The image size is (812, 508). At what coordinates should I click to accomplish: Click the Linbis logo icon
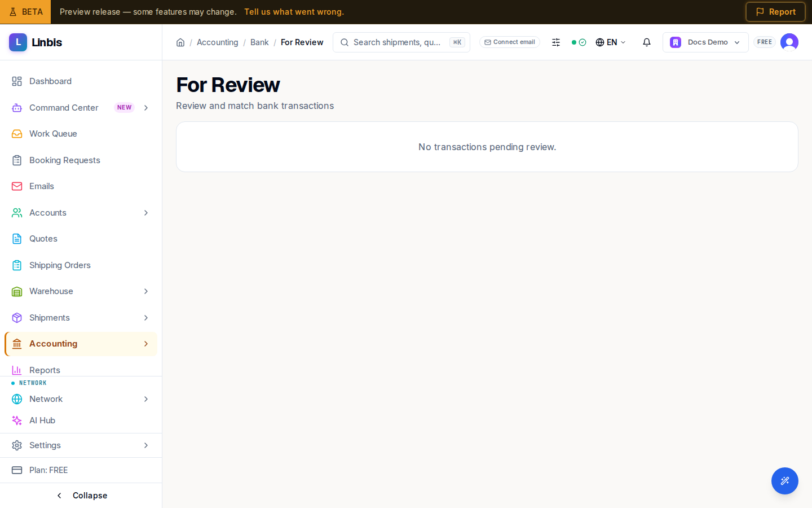18,42
